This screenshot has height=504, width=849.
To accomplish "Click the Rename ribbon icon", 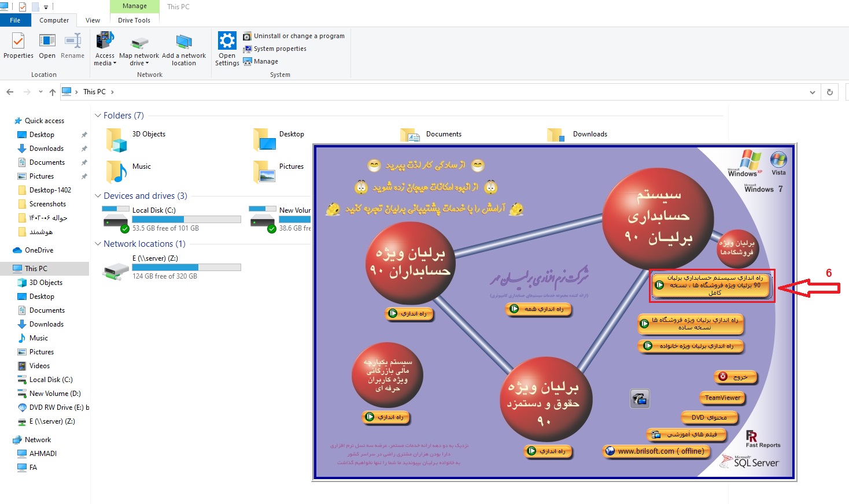I will 72,46.
